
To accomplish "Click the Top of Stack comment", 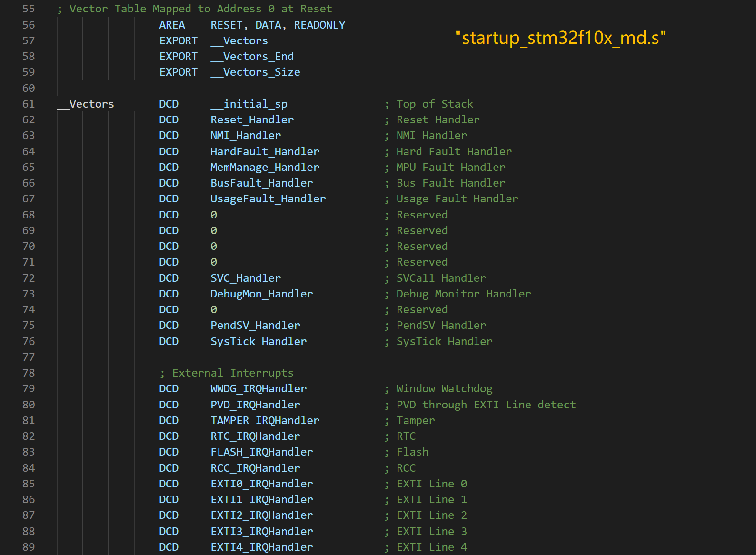I will pos(429,104).
